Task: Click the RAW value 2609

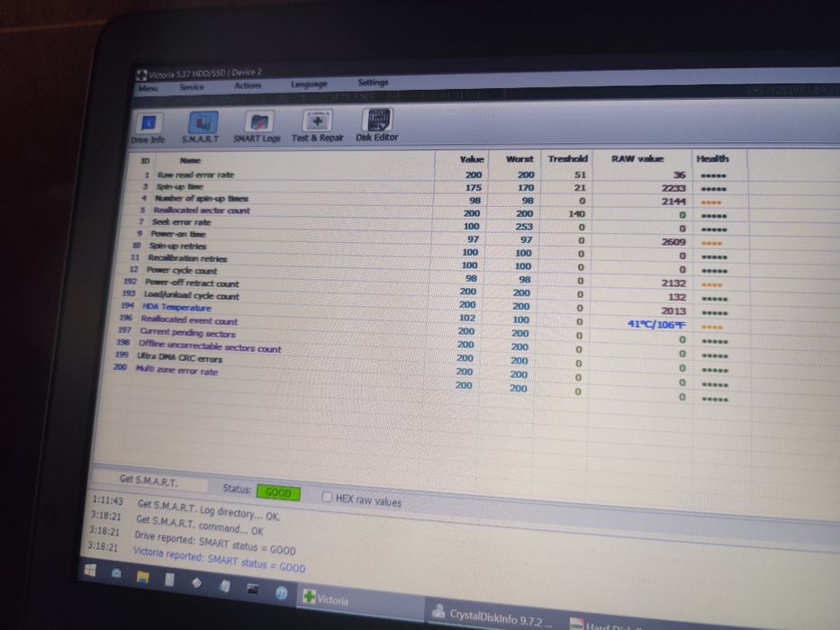Action: (x=673, y=241)
